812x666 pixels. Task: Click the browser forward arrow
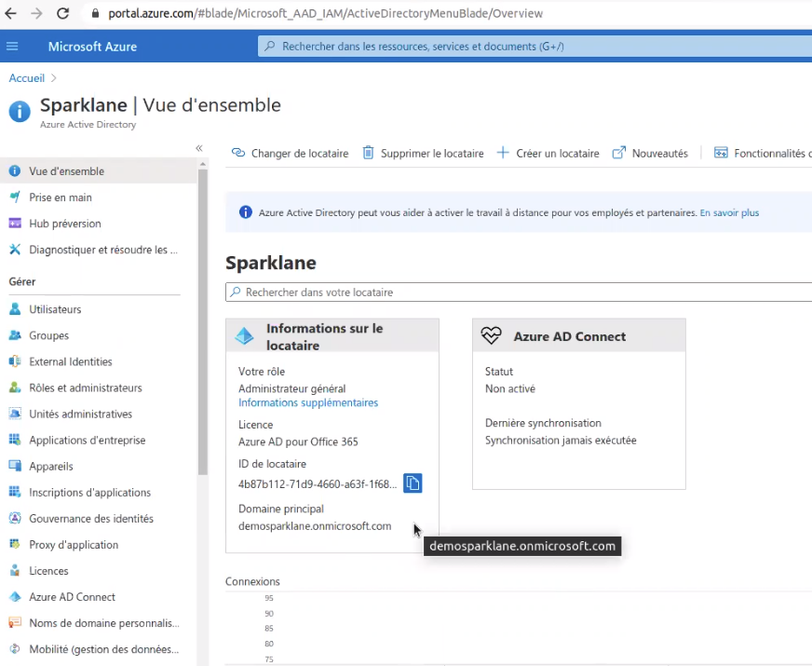click(36, 13)
